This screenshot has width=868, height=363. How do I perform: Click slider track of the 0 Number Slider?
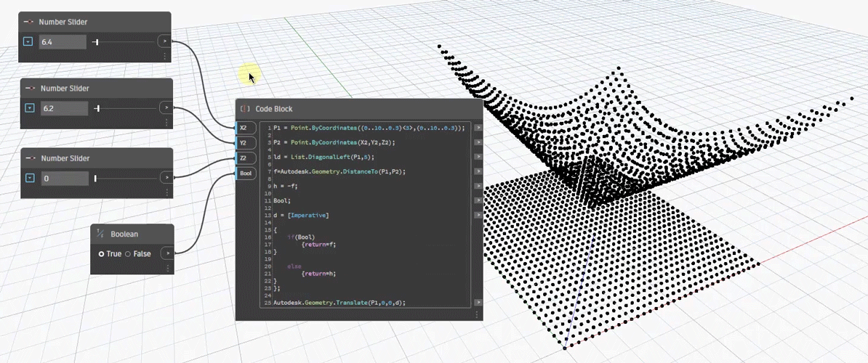coord(124,178)
